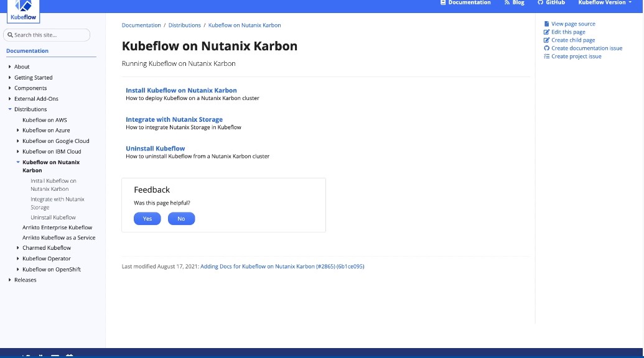Click the Kubeflow logo in header
This screenshot has height=358, width=644.
coord(23,10)
